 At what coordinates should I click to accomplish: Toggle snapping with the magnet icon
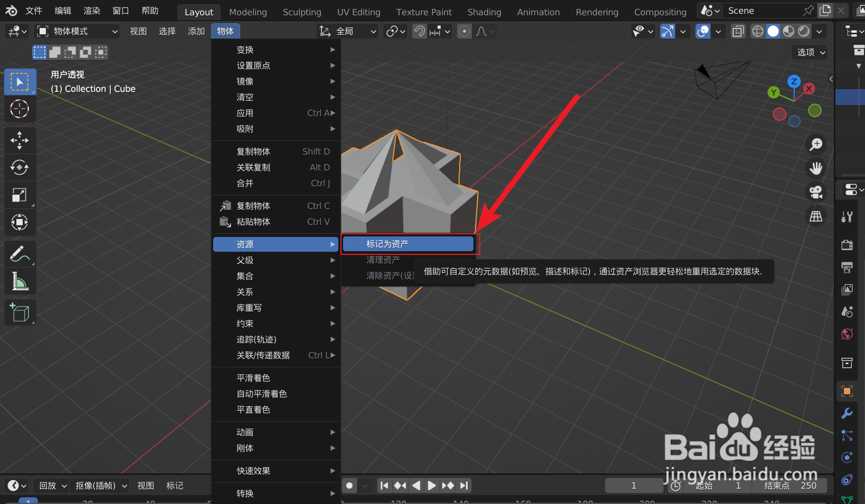(419, 31)
